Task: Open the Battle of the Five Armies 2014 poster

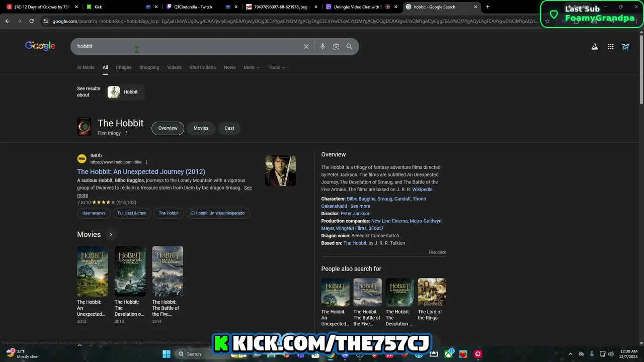Action: tap(168, 271)
